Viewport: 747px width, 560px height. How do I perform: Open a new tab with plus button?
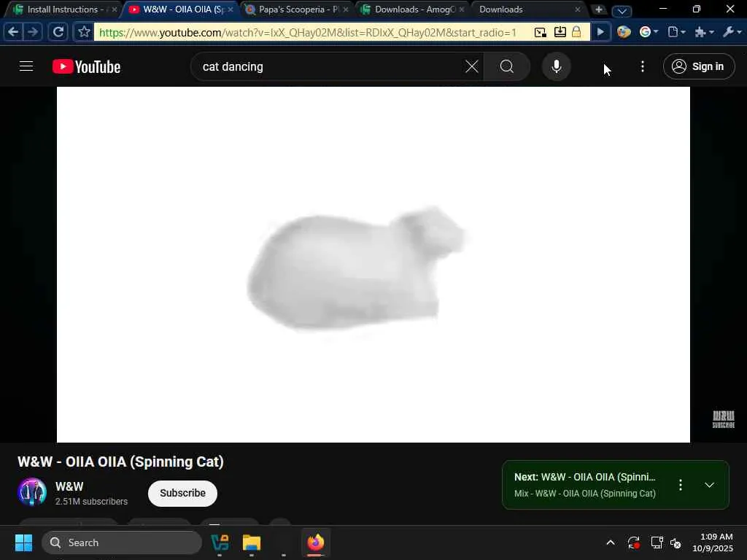pyautogui.click(x=599, y=9)
